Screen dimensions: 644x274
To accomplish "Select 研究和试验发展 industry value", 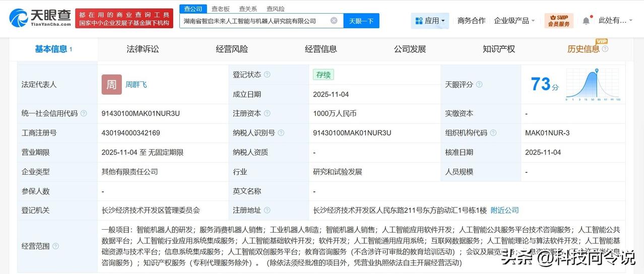I will pos(338,172).
